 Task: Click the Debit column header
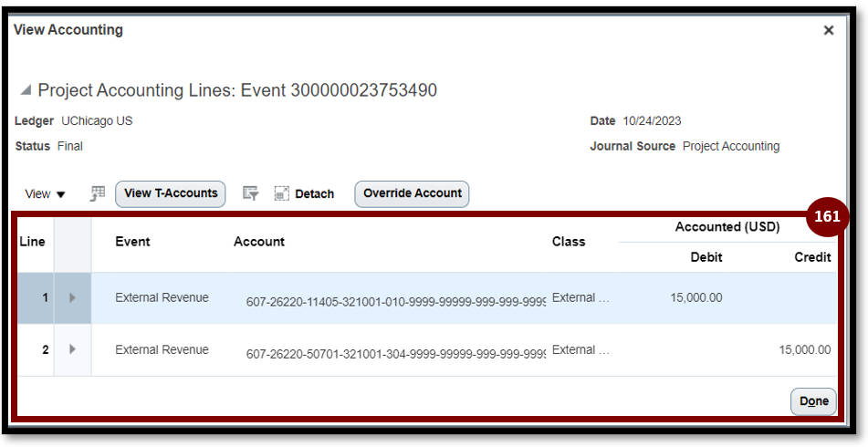(706, 257)
